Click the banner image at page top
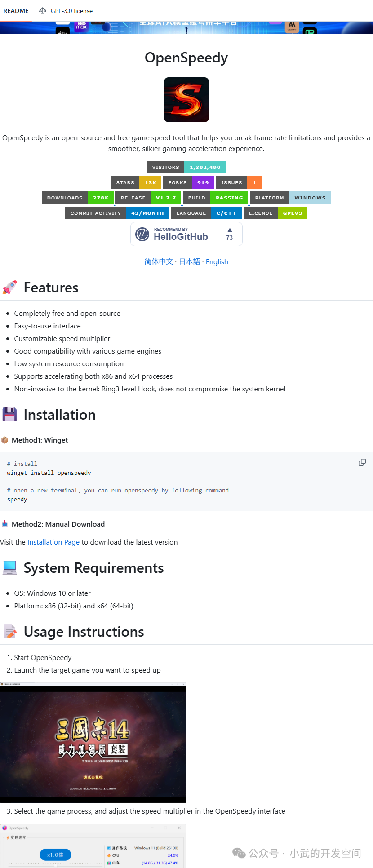 (186, 28)
